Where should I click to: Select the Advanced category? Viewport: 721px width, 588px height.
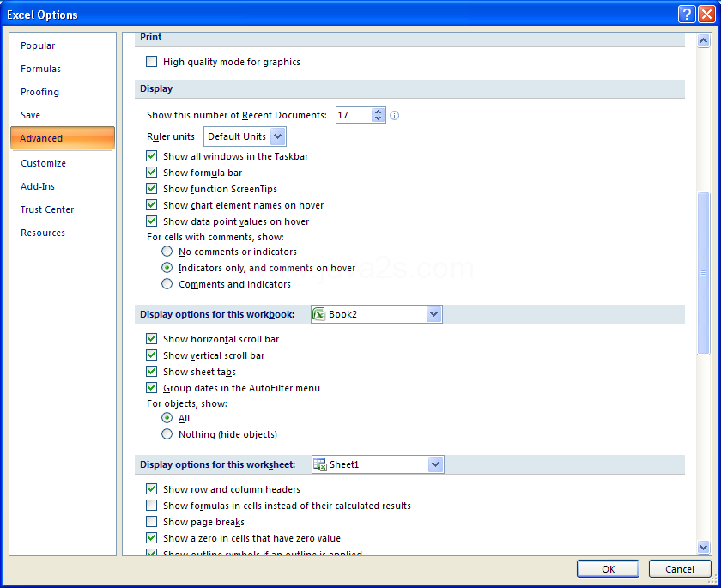[63, 138]
